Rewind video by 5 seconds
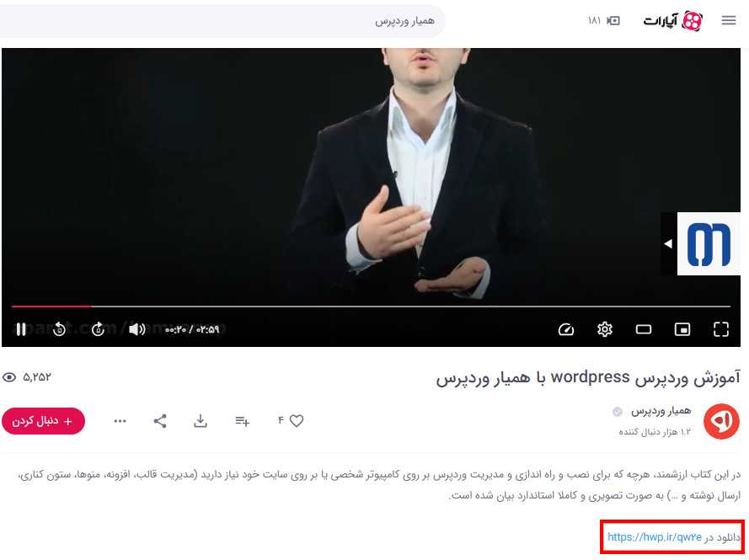 point(59,329)
